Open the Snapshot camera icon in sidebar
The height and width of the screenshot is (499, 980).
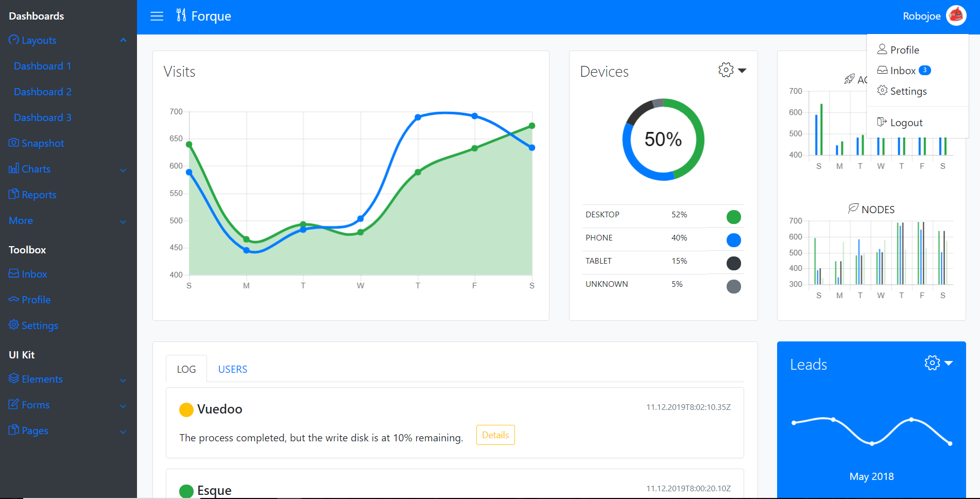(14, 143)
